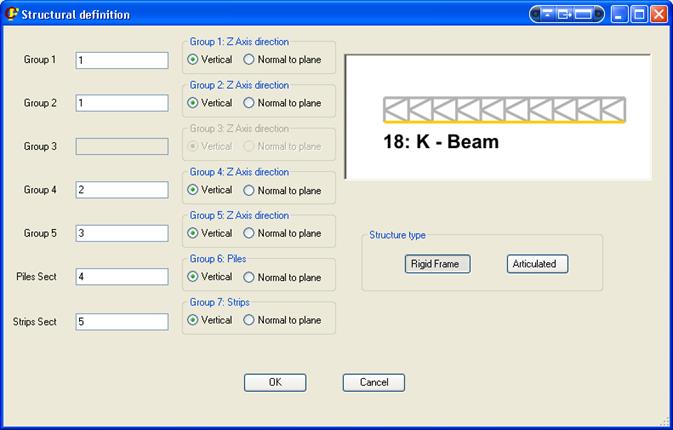Maximize the Structural definition window
The image size is (673, 430).
pos(639,14)
